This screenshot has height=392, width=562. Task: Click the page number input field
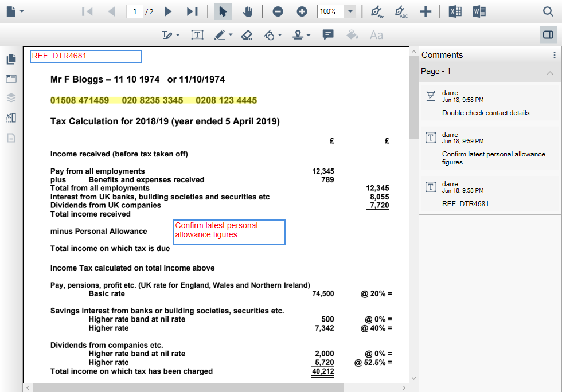135,11
